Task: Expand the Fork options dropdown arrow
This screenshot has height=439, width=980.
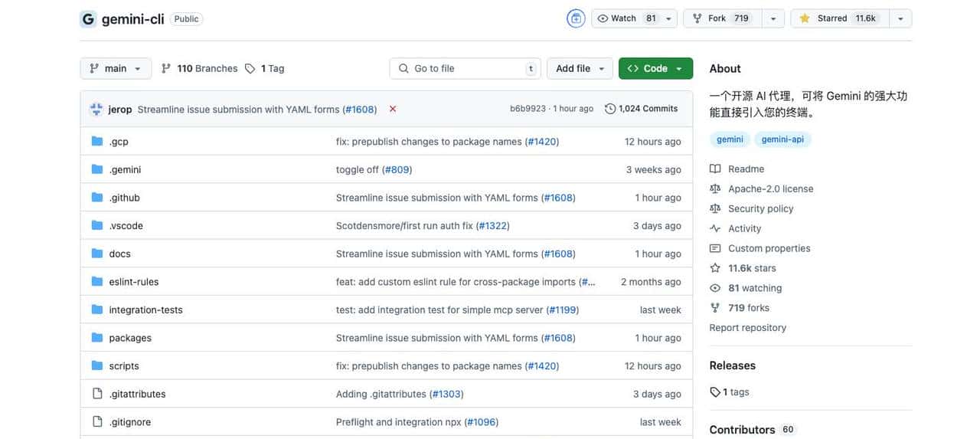Action: [773, 18]
